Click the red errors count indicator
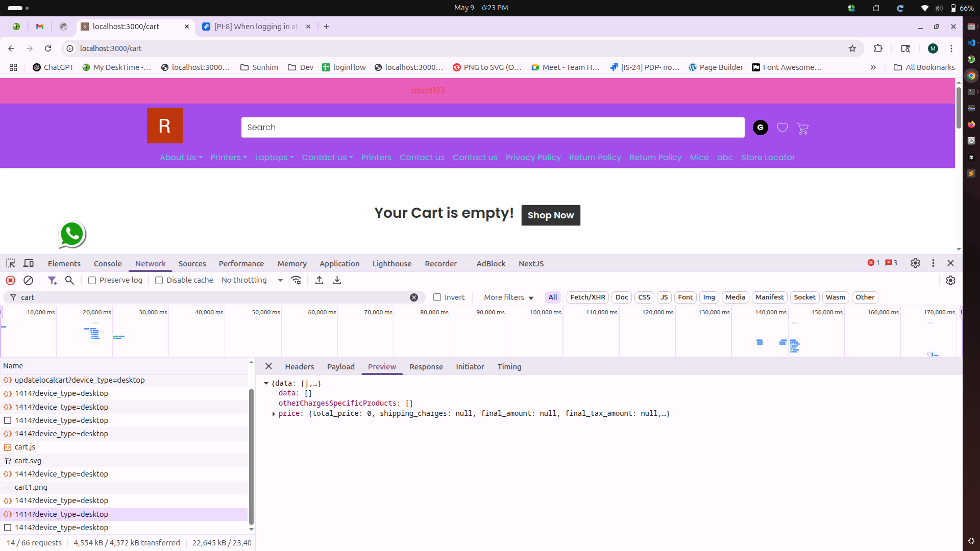980x551 pixels. point(873,263)
